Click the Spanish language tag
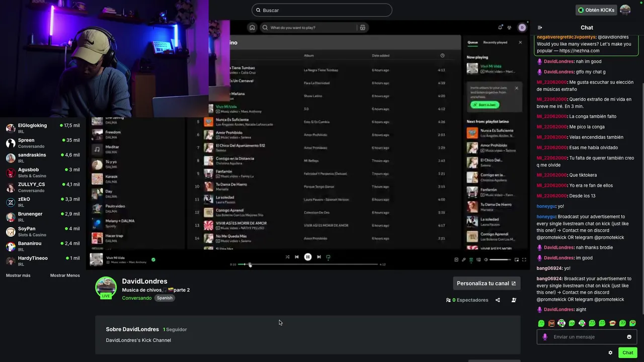This screenshot has width=644, height=362. 165,298
